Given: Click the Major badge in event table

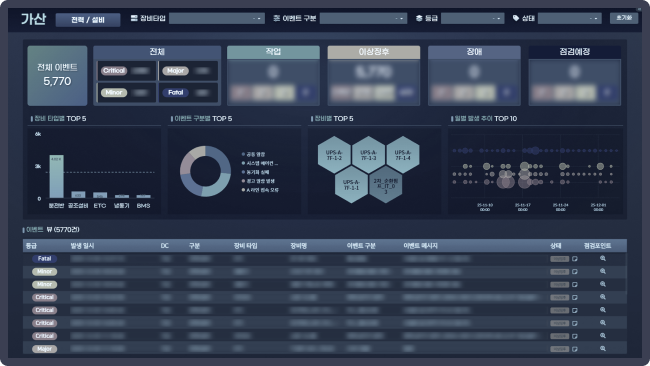Looking at the screenshot, I should point(44,349).
